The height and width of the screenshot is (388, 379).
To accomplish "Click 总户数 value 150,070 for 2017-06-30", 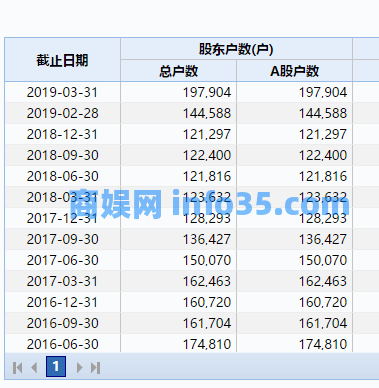I will (207, 260).
